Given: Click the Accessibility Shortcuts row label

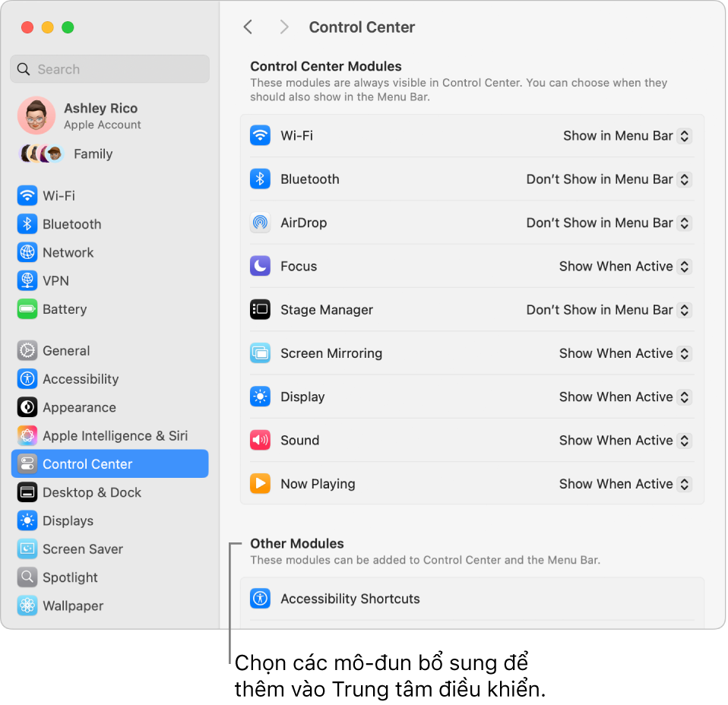Looking at the screenshot, I should pos(350,599).
